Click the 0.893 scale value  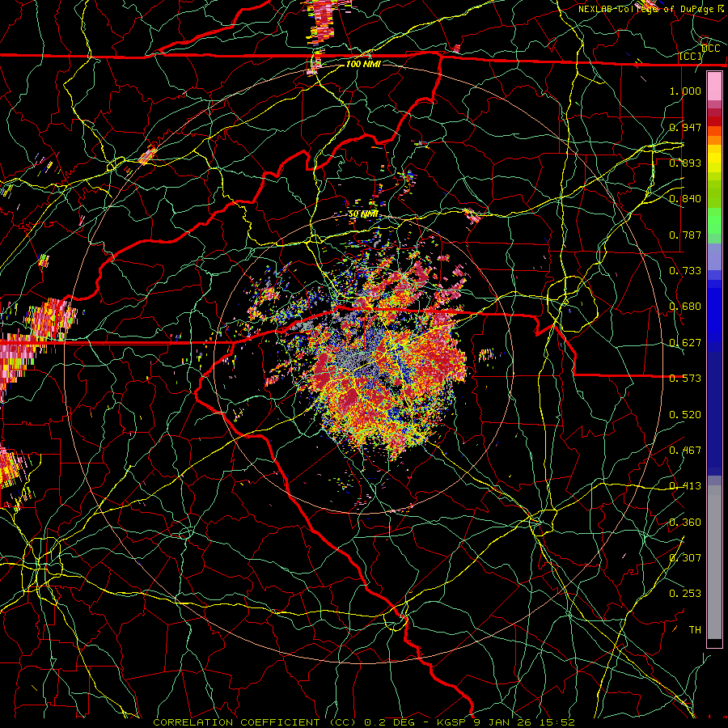click(685, 163)
